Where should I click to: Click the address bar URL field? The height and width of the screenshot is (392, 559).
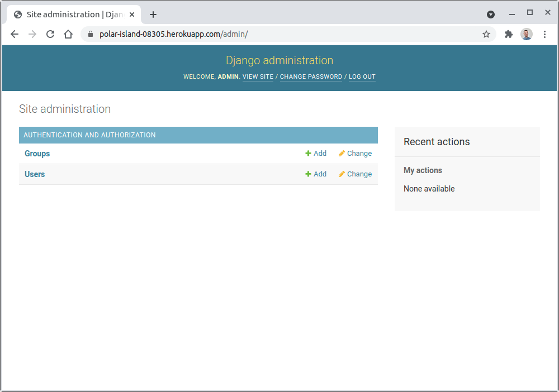coord(279,34)
